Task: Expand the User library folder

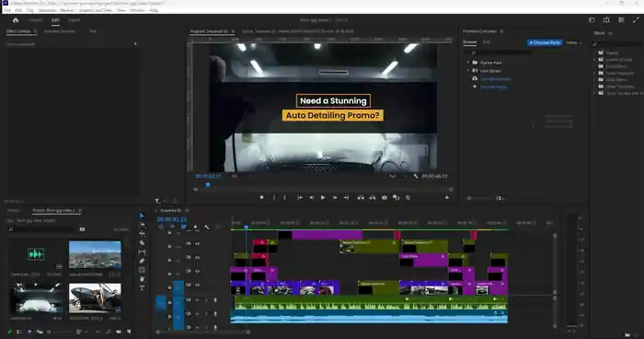Action: point(468,71)
